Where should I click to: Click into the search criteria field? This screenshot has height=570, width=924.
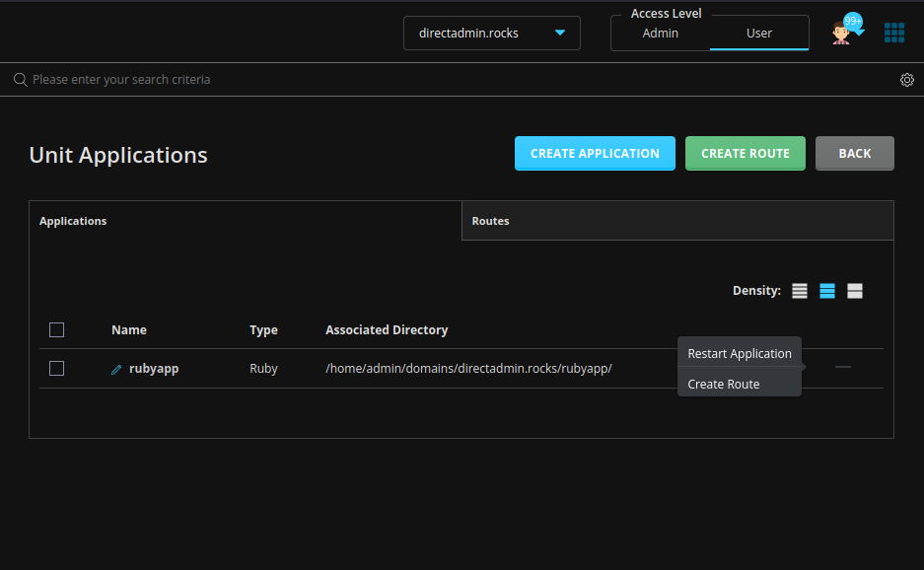[454, 80]
